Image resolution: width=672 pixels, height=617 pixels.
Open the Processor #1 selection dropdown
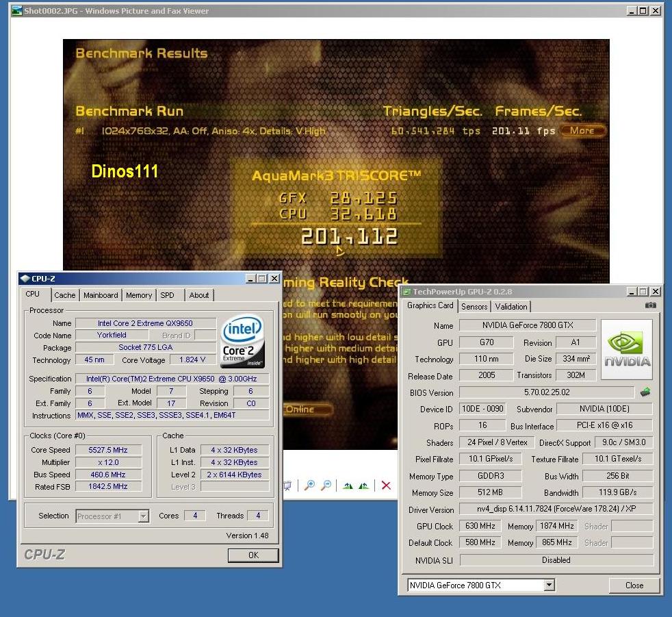click(x=144, y=516)
